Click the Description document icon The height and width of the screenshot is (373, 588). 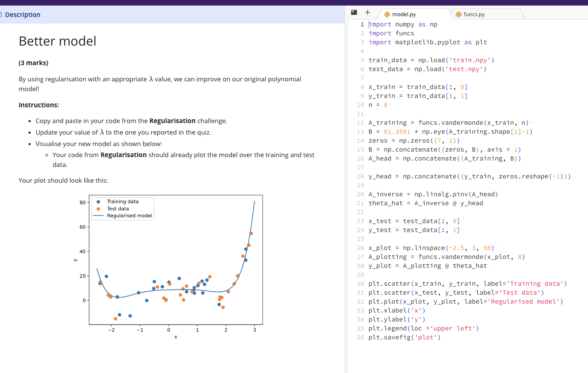click(2, 14)
